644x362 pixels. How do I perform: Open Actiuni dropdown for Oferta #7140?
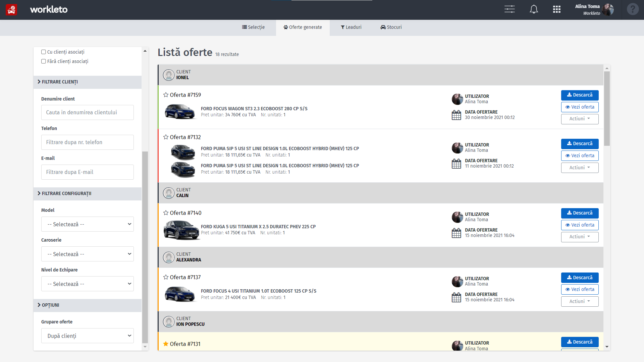pos(580,237)
